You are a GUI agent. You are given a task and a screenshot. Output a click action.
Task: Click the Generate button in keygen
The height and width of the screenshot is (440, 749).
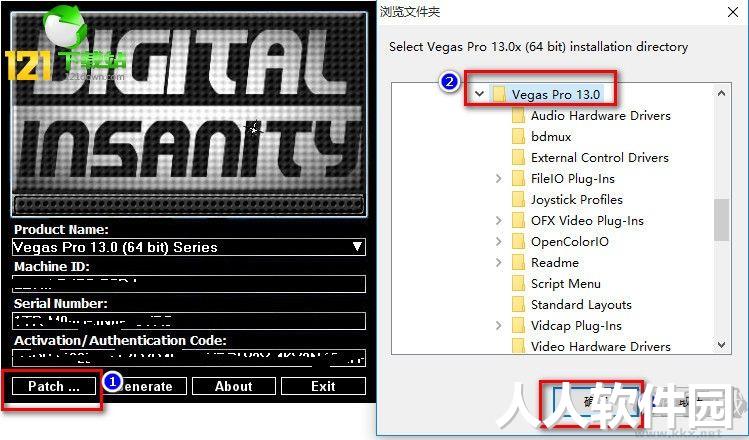(x=145, y=386)
